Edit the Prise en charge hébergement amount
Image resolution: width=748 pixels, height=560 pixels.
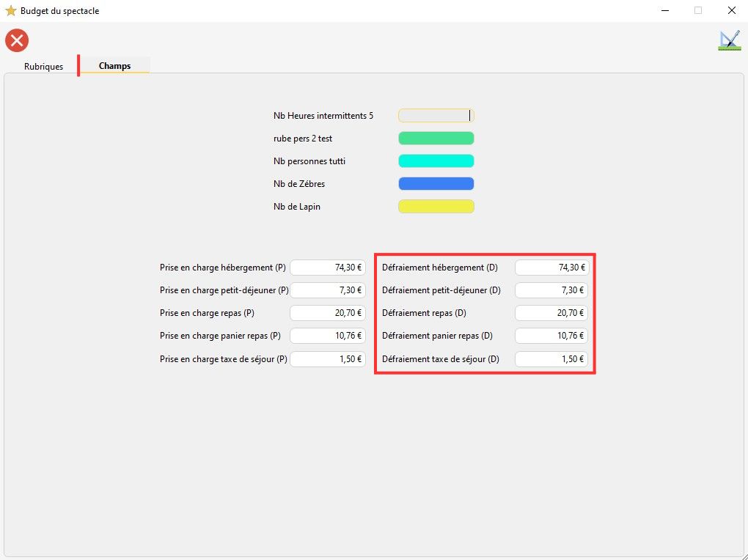pyautogui.click(x=328, y=268)
